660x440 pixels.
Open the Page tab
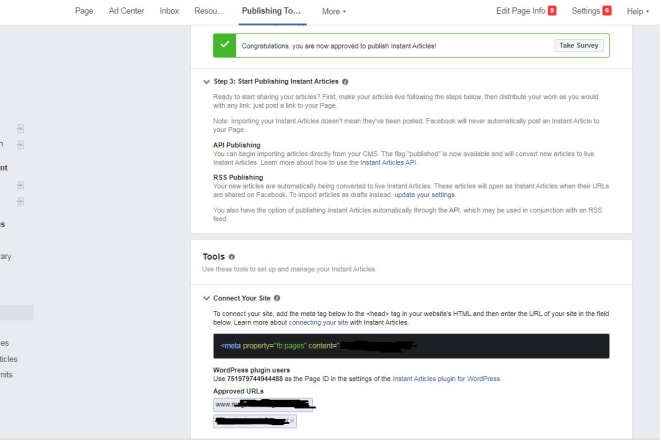tap(84, 11)
